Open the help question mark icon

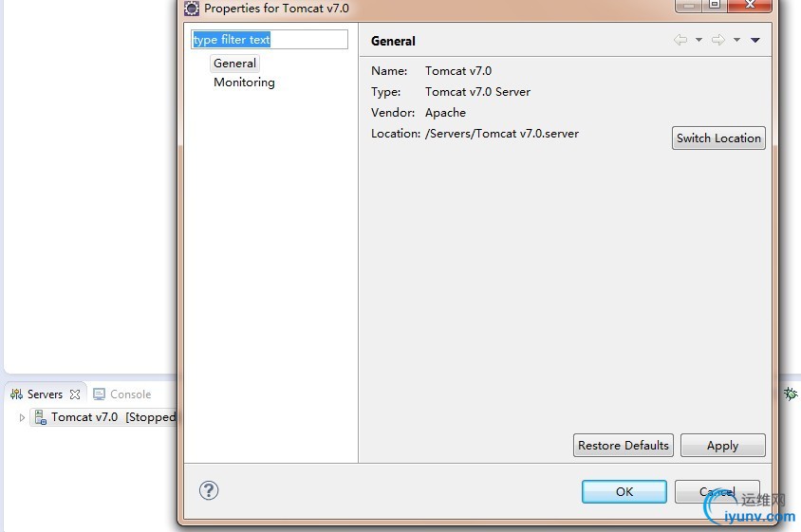tap(209, 490)
